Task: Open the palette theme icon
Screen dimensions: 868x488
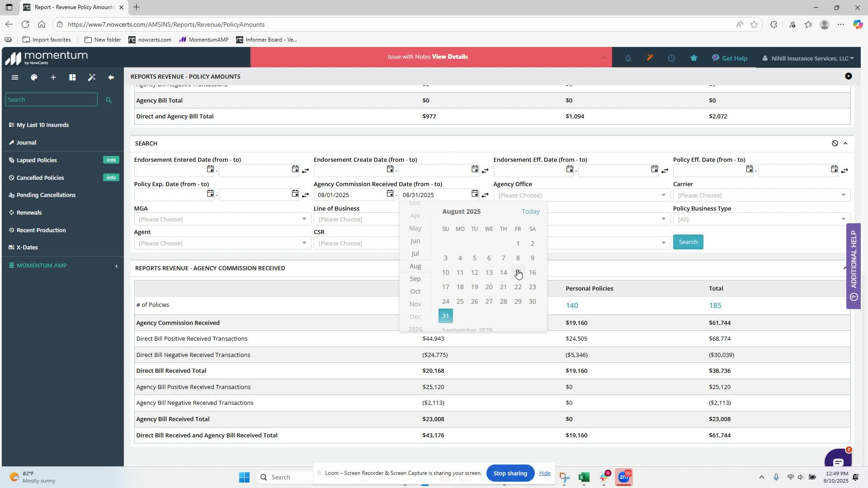Action: click(34, 77)
